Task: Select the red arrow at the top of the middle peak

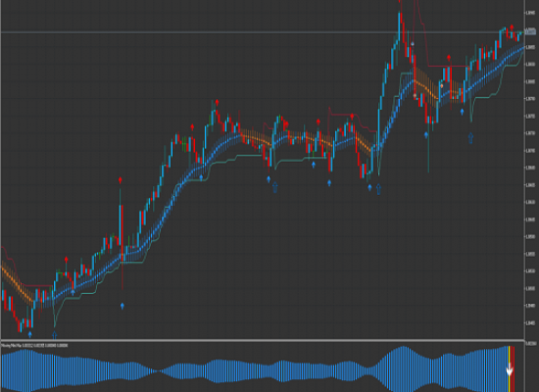Action: pos(217,103)
